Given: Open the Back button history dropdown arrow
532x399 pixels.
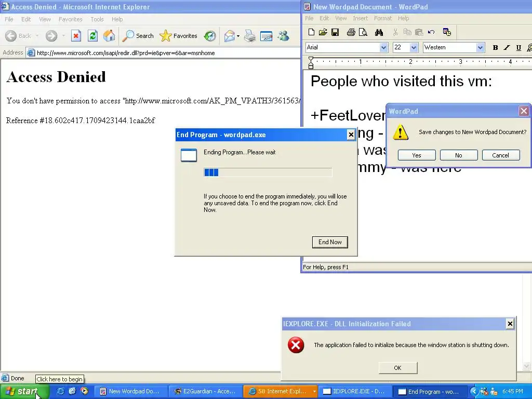Looking at the screenshot, I should (37, 36).
